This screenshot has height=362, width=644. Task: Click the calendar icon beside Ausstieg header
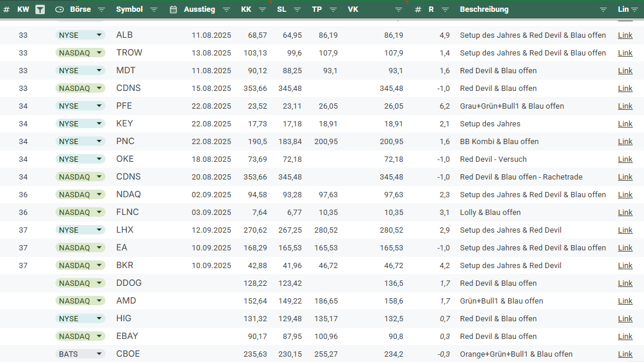point(173,9)
